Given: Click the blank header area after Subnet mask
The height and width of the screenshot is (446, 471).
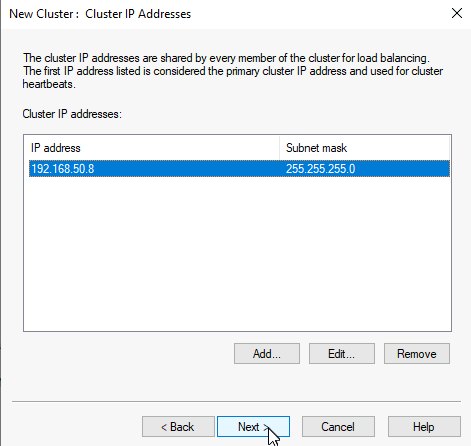Looking at the screenshot, I should coord(400,148).
